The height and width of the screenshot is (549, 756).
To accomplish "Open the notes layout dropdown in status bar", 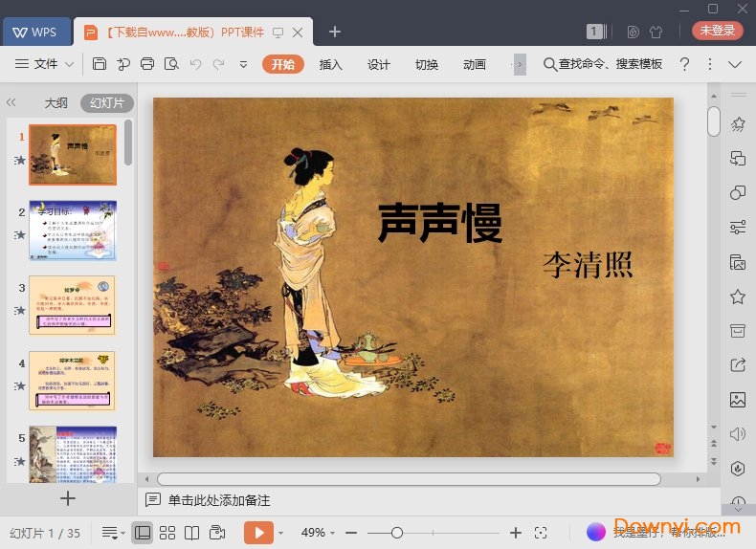I will (x=113, y=533).
